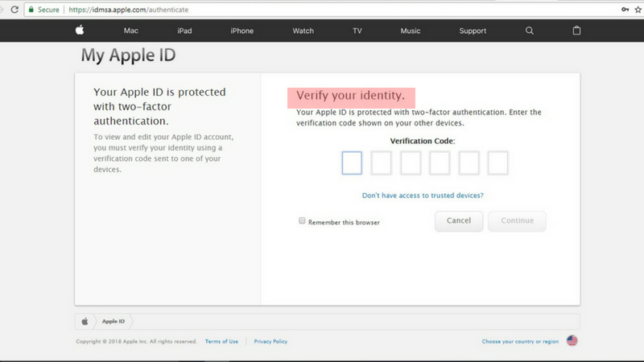Focus the first verification code box
644x362 pixels.
tap(352, 163)
